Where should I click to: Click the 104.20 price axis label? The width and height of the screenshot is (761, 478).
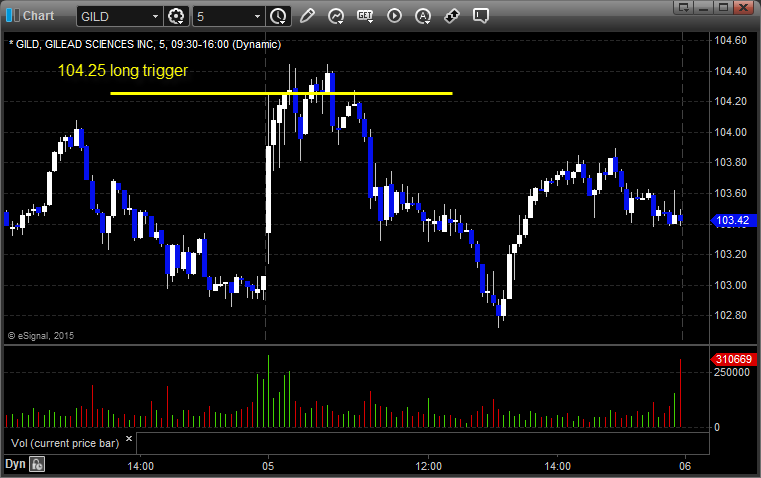point(730,101)
